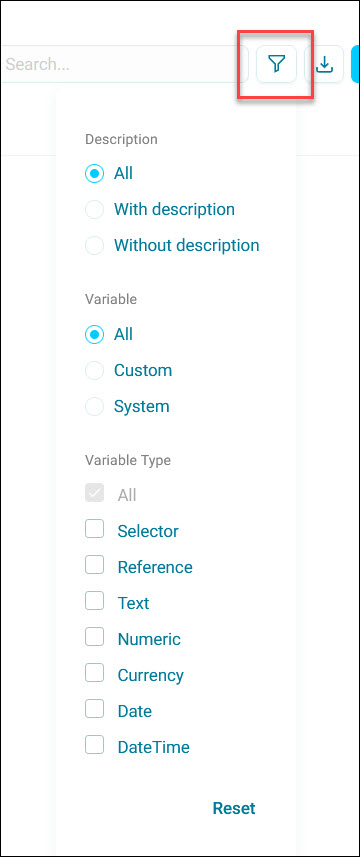Enable the DateTime checkbox
The width and height of the screenshot is (360, 857).
pos(95,746)
